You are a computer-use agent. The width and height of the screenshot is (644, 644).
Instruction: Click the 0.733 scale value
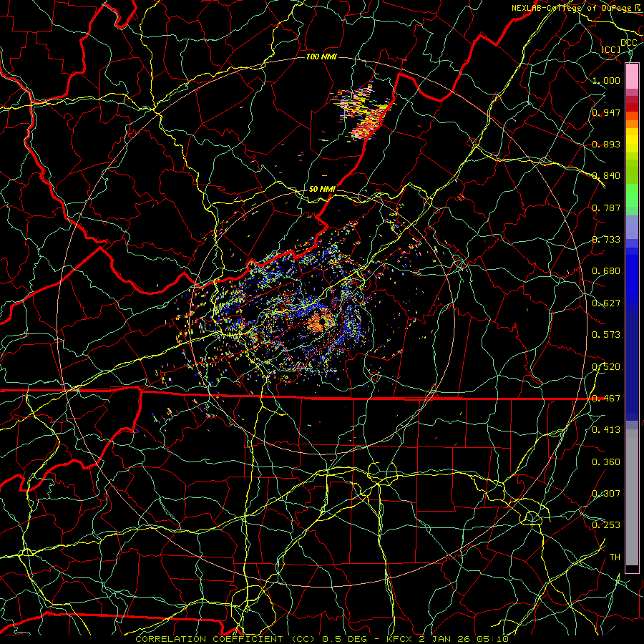[x=606, y=240]
